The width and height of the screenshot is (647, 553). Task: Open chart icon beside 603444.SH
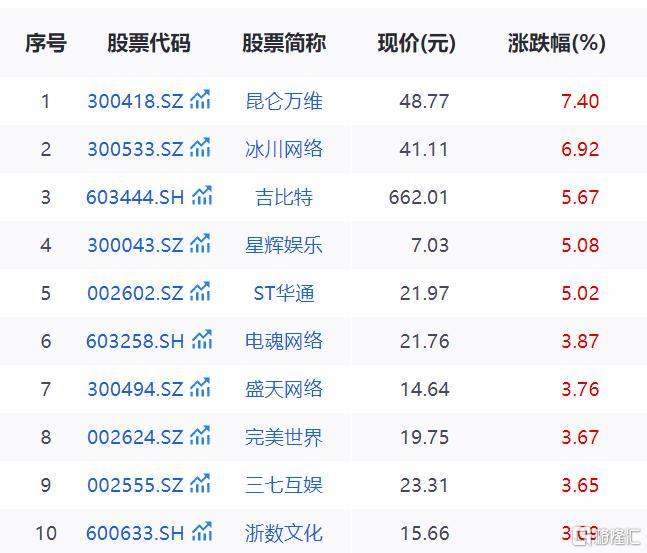click(202, 196)
